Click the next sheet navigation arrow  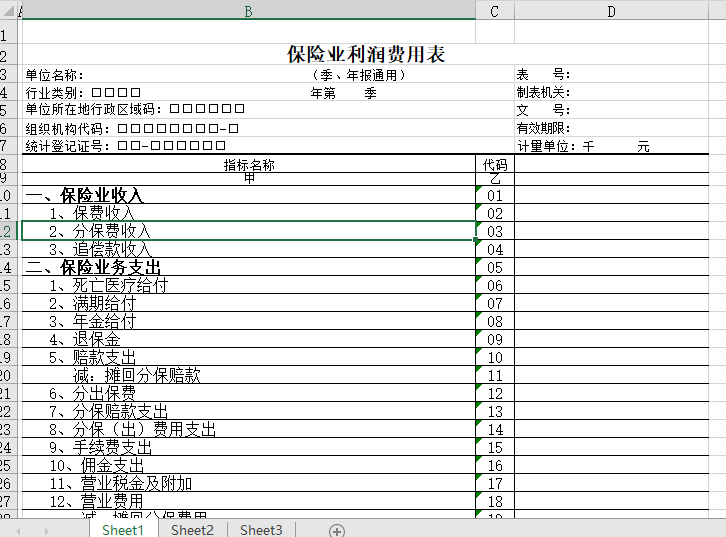click(x=44, y=530)
